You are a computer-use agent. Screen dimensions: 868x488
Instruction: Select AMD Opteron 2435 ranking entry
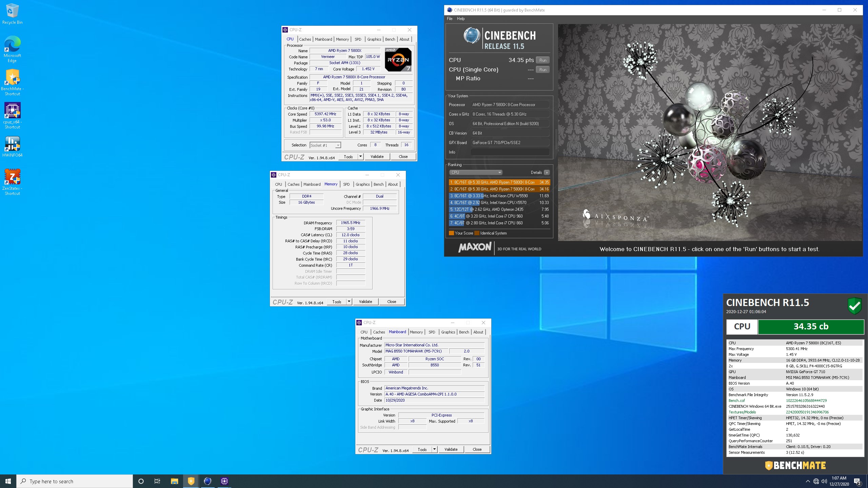tap(499, 209)
